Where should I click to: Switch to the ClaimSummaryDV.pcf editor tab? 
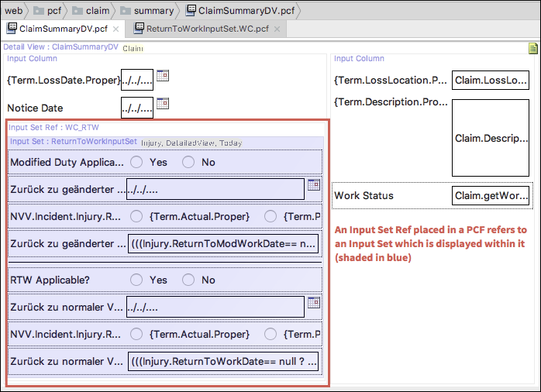coord(58,29)
